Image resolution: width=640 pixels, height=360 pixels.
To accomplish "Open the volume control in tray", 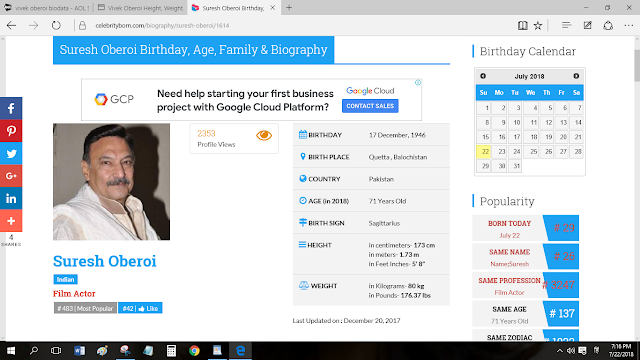I will [571, 351].
